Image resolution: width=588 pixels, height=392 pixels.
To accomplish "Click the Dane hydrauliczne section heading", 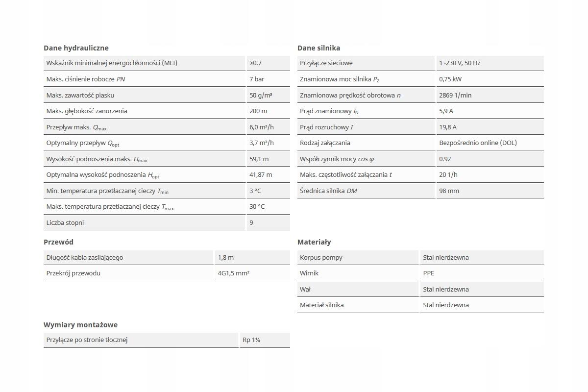I will 76,48.
